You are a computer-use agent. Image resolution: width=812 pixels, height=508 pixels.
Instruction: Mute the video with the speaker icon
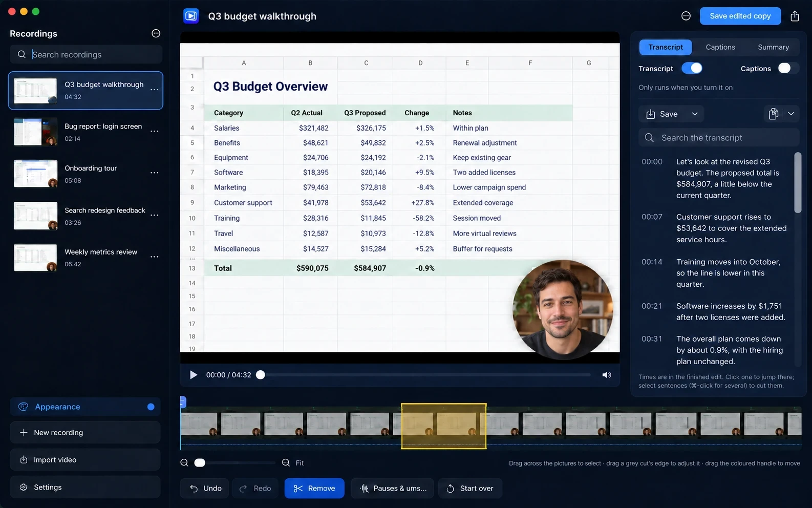pyautogui.click(x=607, y=375)
